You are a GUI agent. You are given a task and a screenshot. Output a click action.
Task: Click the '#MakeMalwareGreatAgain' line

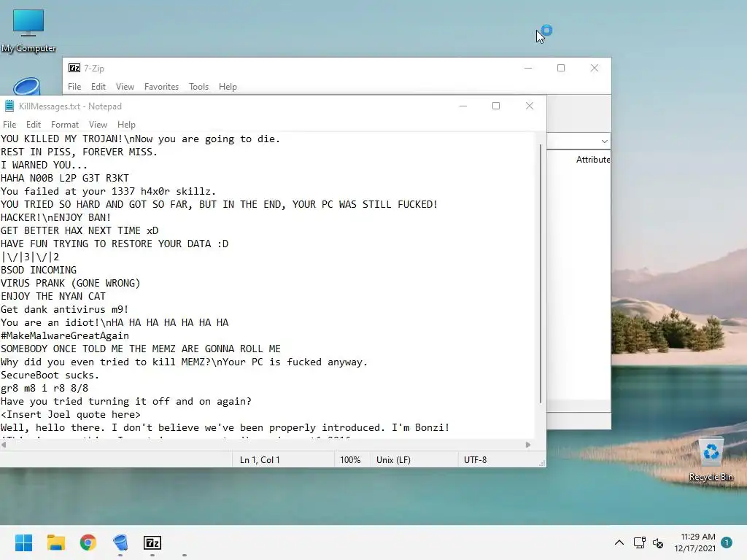tap(65, 335)
